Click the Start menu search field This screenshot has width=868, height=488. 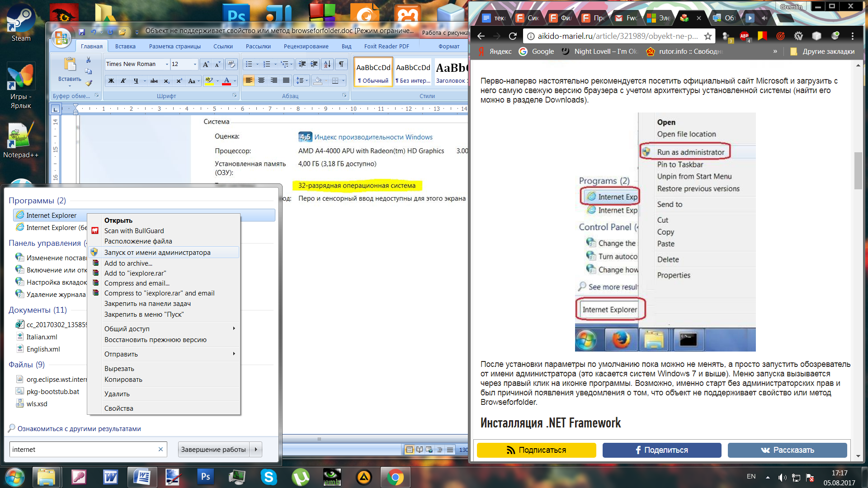pyautogui.click(x=84, y=450)
